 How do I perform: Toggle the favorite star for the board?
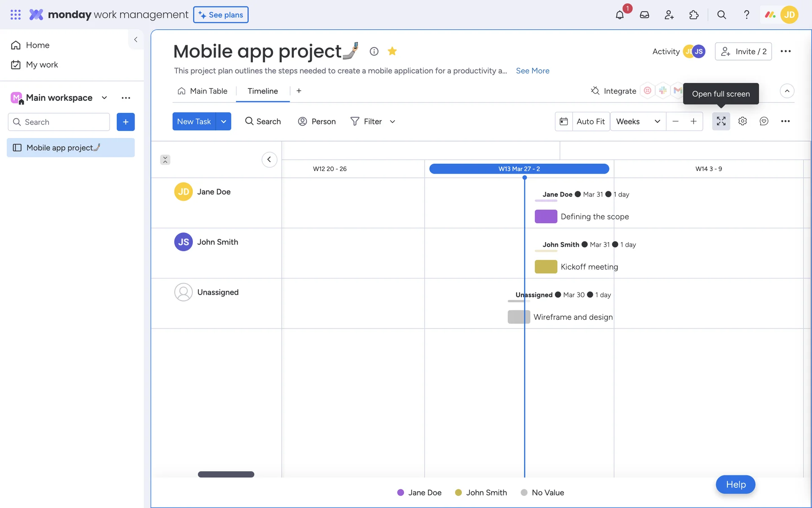pyautogui.click(x=392, y=51)
